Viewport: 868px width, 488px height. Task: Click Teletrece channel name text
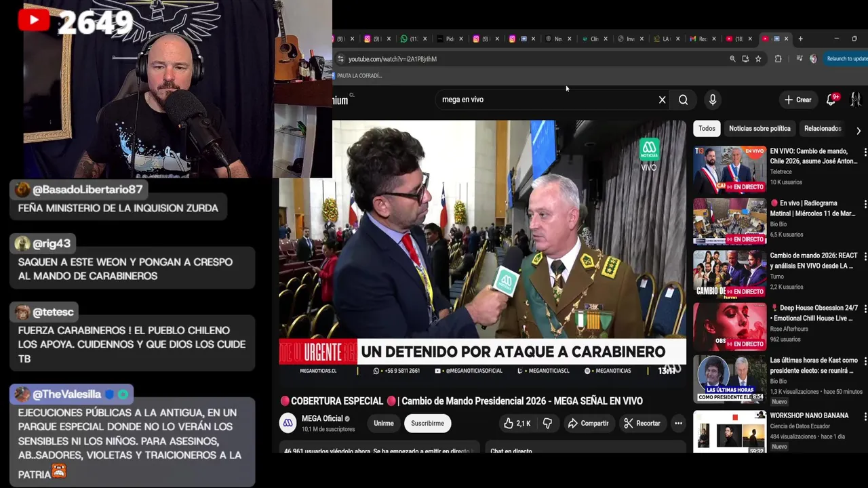tap(781, 172)
